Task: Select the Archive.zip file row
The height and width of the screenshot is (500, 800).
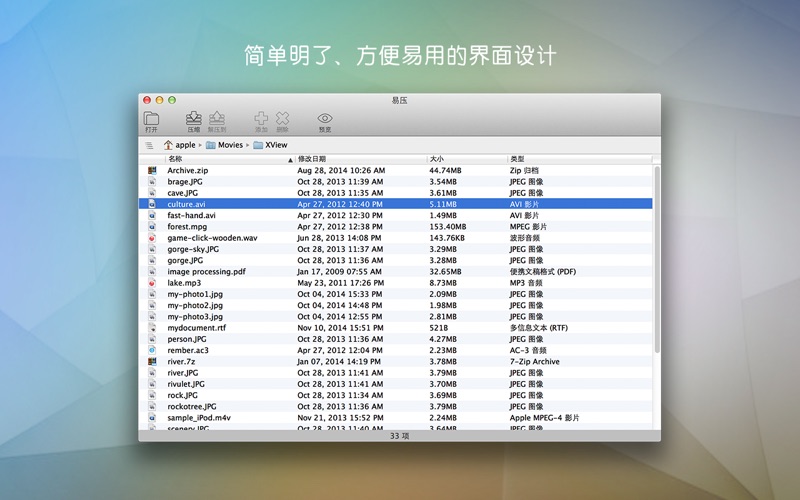Action: point(188,171)
